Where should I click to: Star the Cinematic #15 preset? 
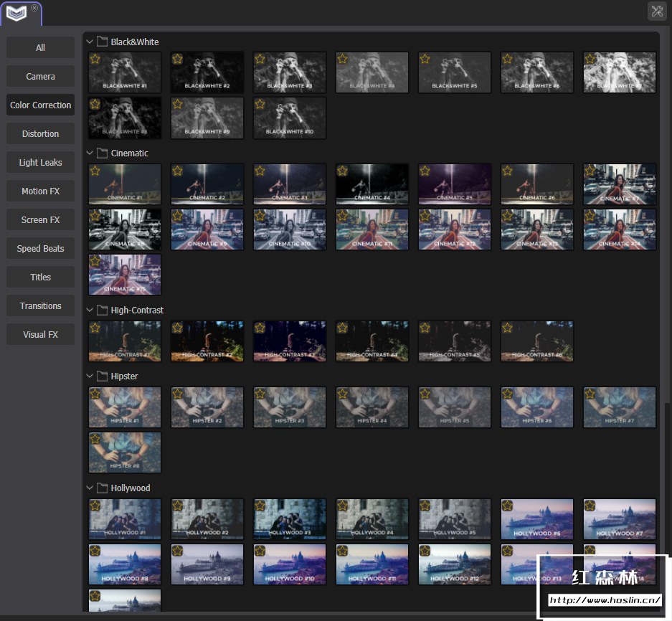95,261
